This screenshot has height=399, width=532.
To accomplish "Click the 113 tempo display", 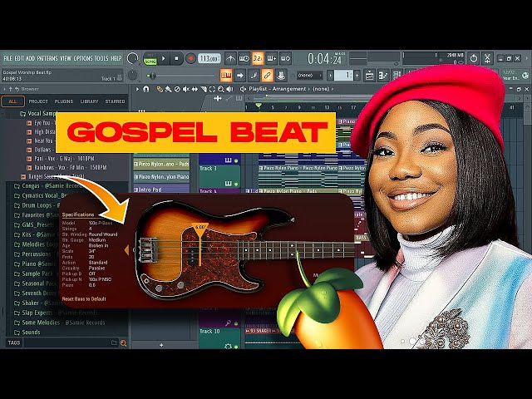I will (209, 59).
